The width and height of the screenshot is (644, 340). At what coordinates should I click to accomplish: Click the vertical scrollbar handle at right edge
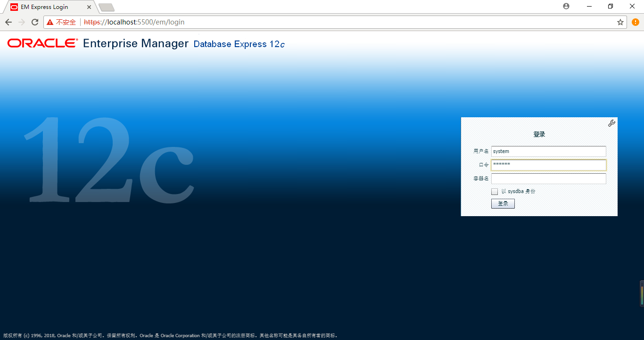[642, 293]
